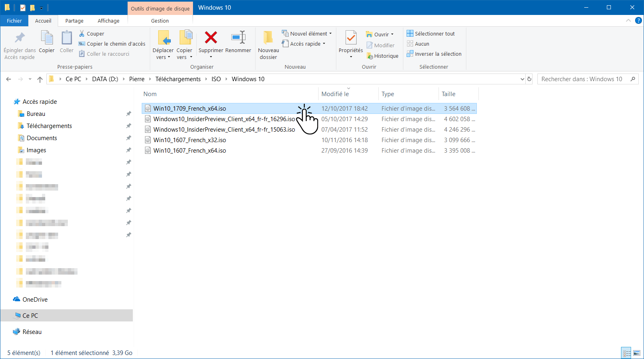Click the Copier ribbon icon

(47, 38)
